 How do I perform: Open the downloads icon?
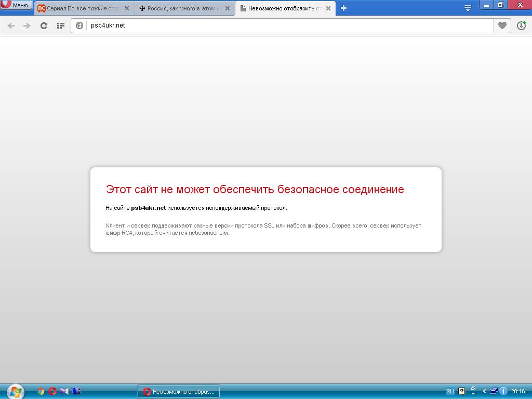521,25
